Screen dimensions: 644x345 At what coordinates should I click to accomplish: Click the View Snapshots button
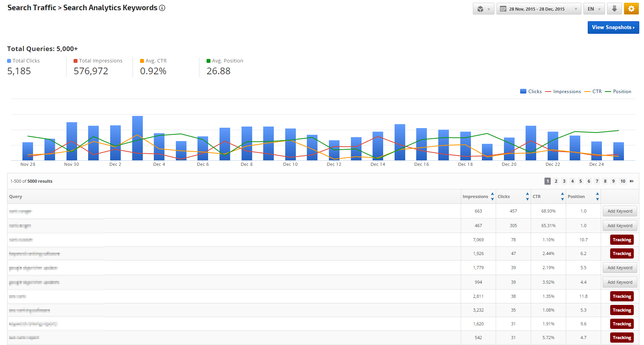pos(613,28)
